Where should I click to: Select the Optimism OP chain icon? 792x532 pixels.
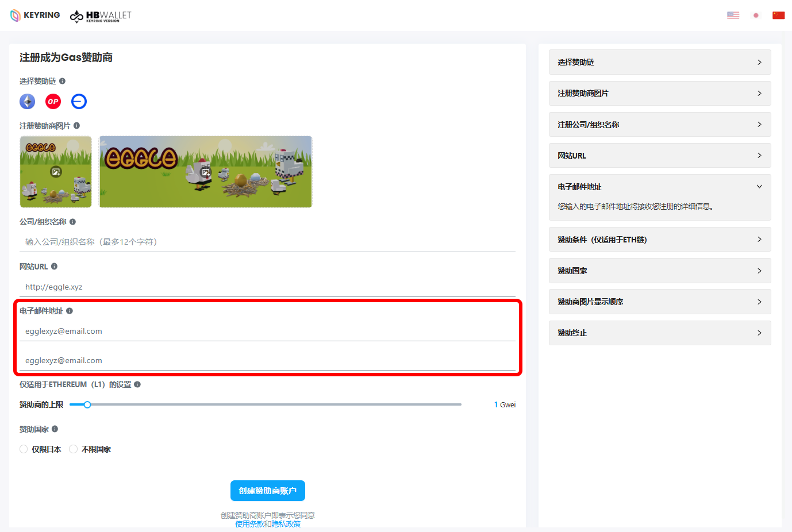(53, 102)
